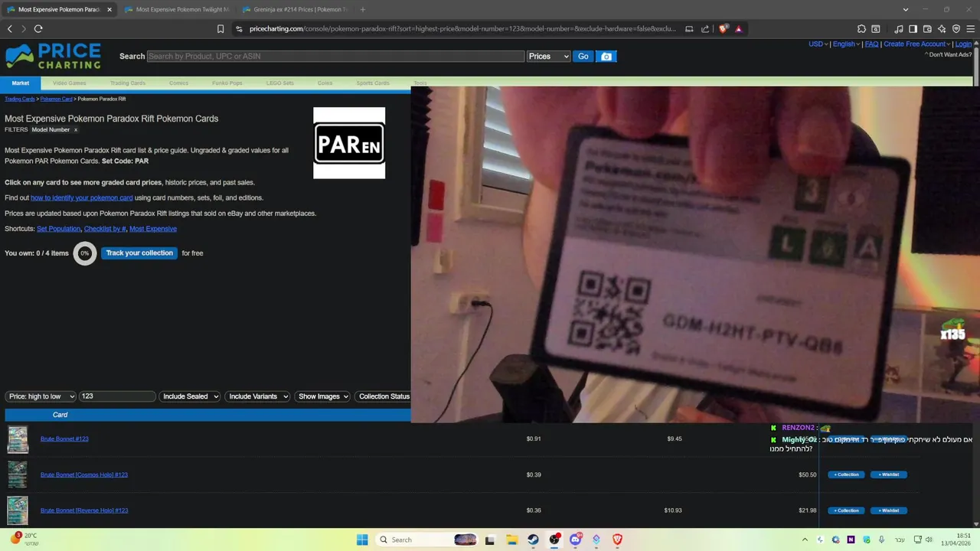Select the Market tab
Viewport: 980px width, 551px height.
(x=21, y=83)
